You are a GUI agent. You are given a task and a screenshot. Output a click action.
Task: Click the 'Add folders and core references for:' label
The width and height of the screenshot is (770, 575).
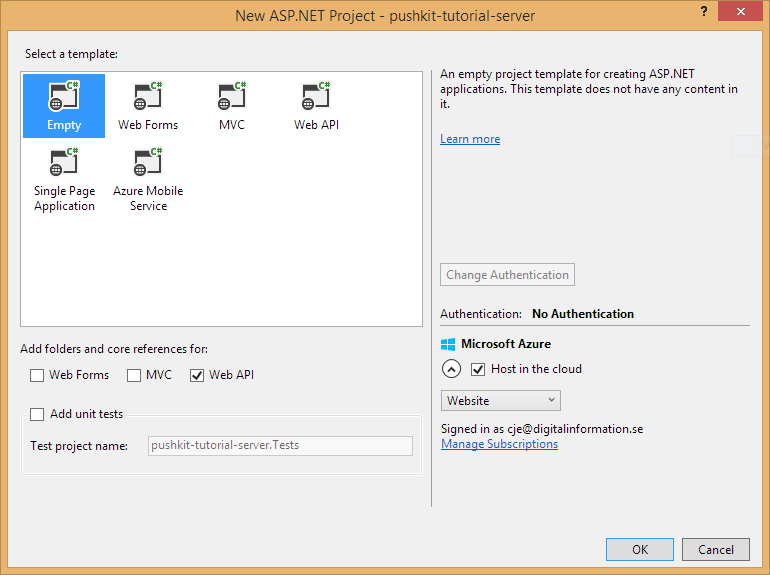tap(114, 349)
